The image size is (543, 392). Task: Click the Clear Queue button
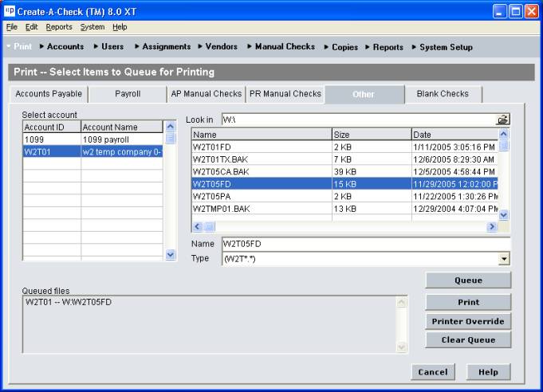pos(468,340)
